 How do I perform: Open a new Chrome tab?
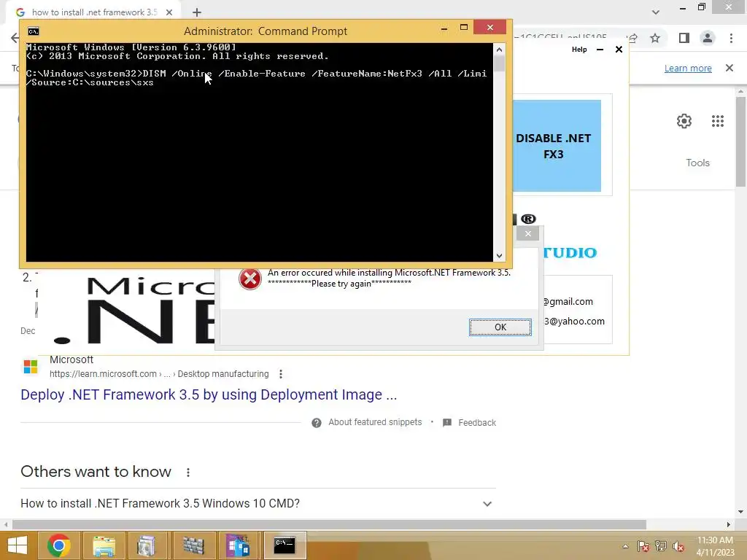tap(197, 13)
